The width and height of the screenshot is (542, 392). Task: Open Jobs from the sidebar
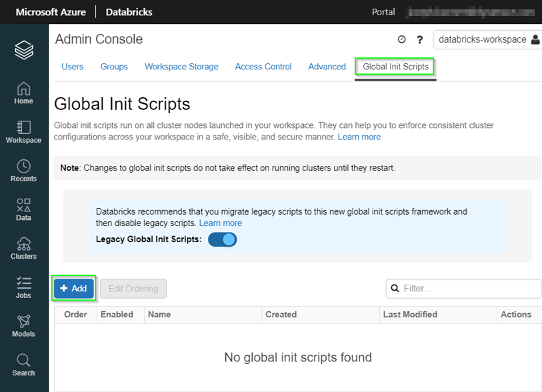(x=23, y=287)
